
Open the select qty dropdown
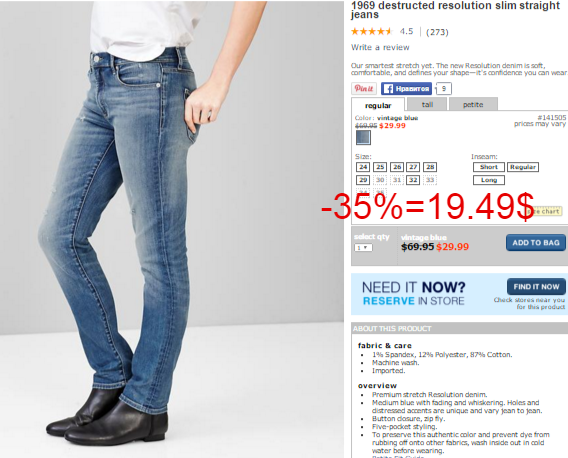coord(363,247)
